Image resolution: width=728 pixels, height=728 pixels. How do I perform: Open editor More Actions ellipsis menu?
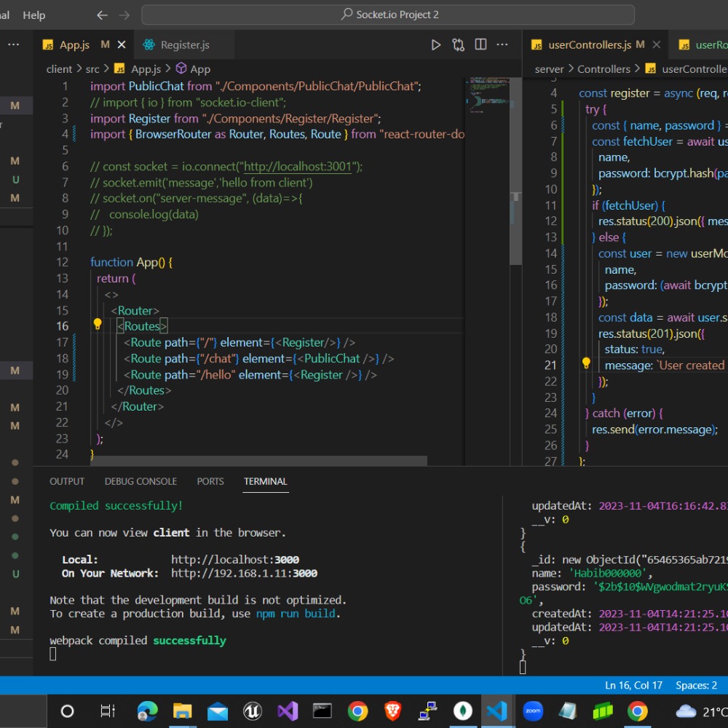[x=502, y=44]
